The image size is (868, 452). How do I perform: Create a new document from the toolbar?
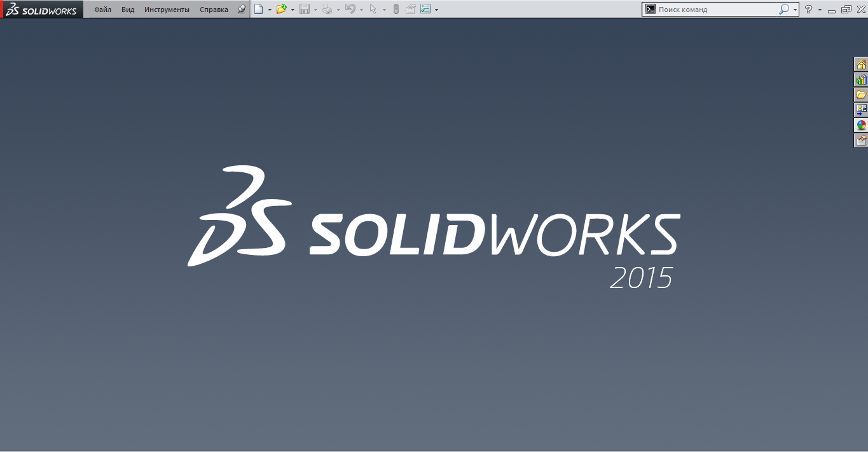point(258,10)
